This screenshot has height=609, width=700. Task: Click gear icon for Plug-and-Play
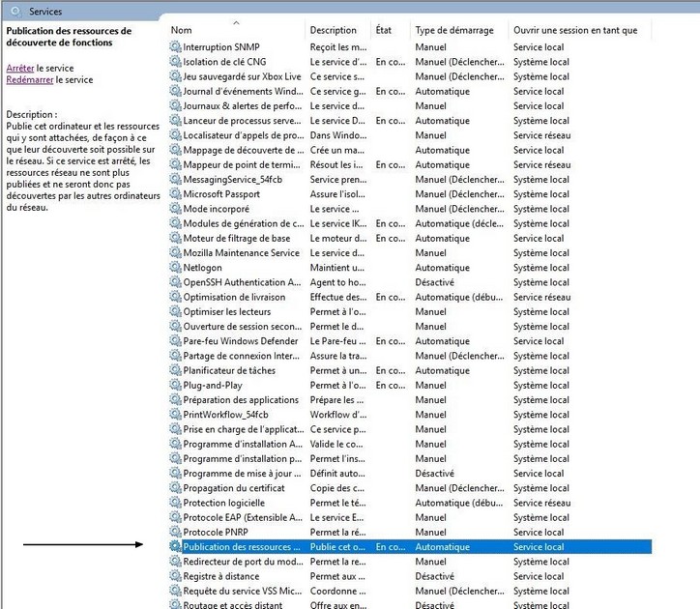(x=175, y=385)
